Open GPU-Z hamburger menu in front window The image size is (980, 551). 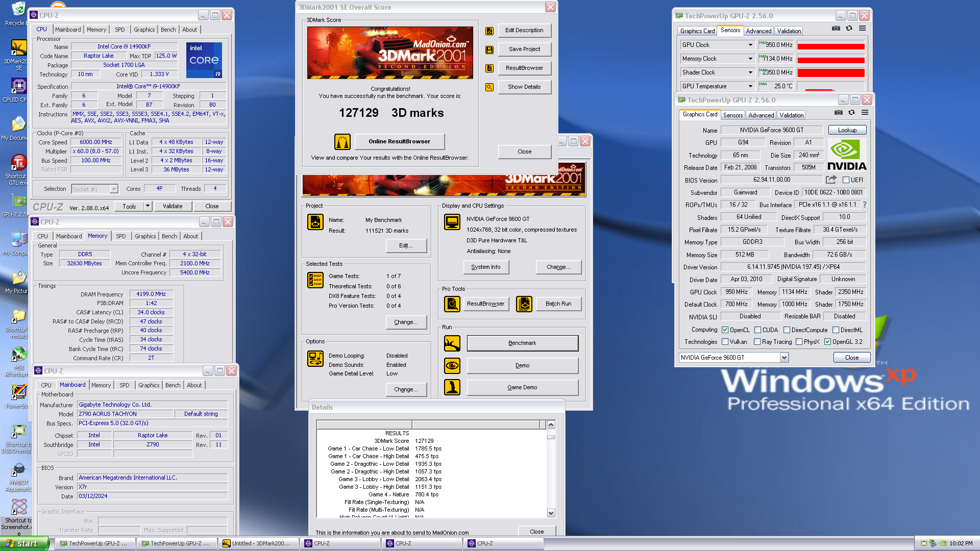click(865, 113)
